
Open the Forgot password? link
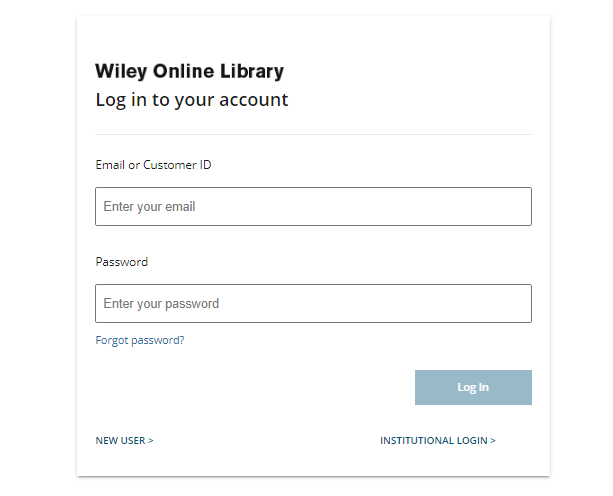(140, 340)
